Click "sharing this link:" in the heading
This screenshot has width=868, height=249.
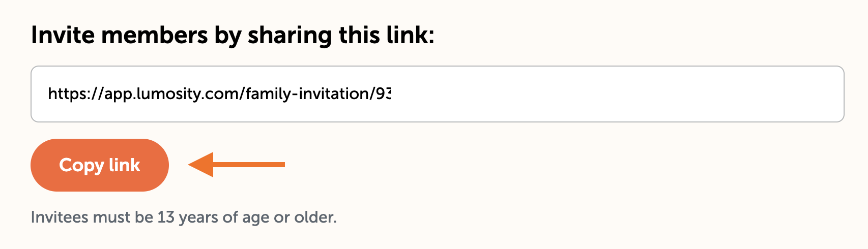point(341,36)
